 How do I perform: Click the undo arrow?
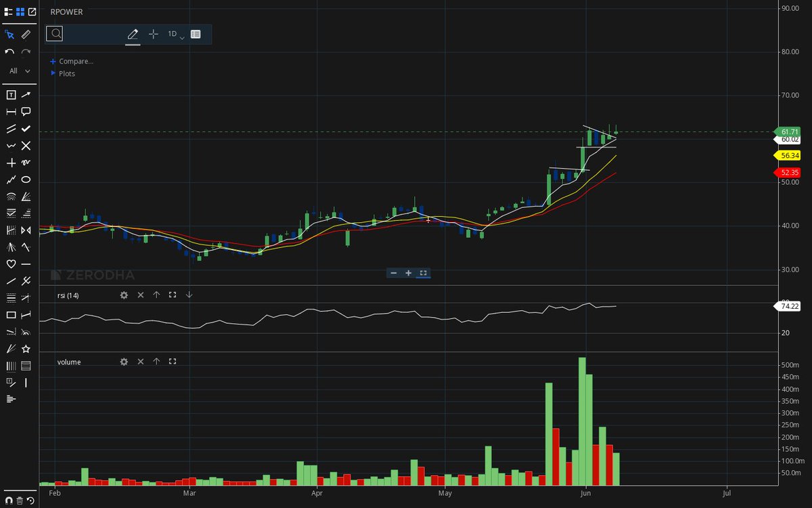tap(9, 50)
